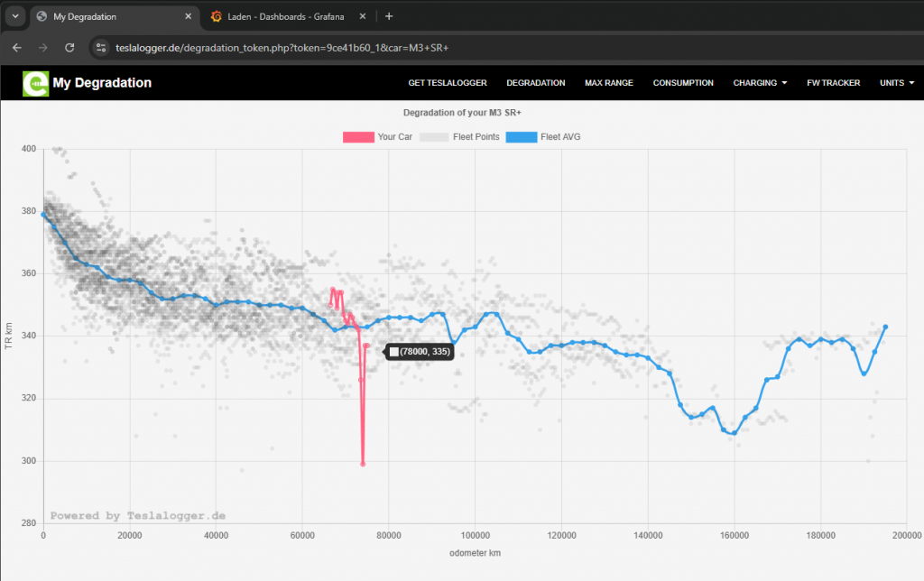Reload the current page
This screenshot has height=581, width=924.
pyautogui.click(x=69, y=48)
